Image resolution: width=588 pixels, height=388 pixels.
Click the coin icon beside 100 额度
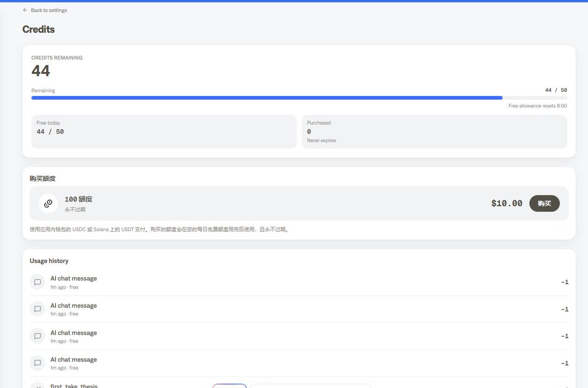point(48,203)
